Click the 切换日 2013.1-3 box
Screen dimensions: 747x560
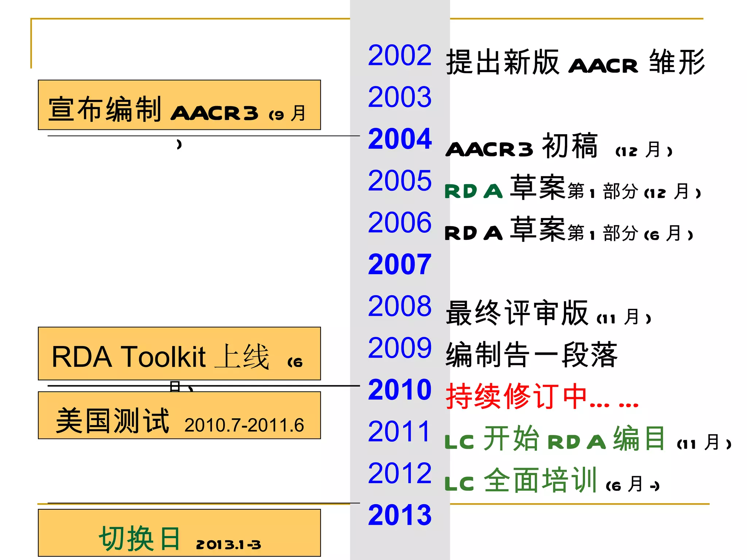179,533
